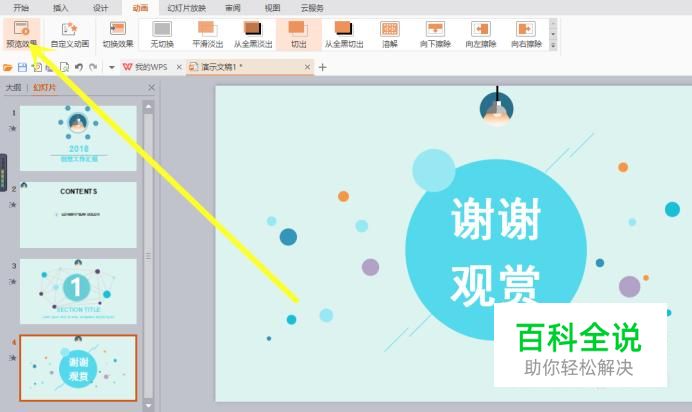The height and width of the screenshot is (412, 692).
Task: Open the 设计 ribbon tab
Action: 100,7
